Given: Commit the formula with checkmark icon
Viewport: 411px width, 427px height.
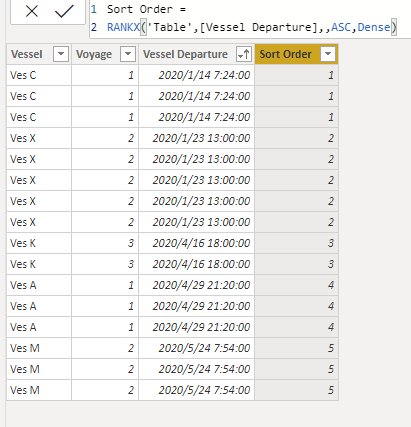Looking at the screenshot, I should [64, 11].
